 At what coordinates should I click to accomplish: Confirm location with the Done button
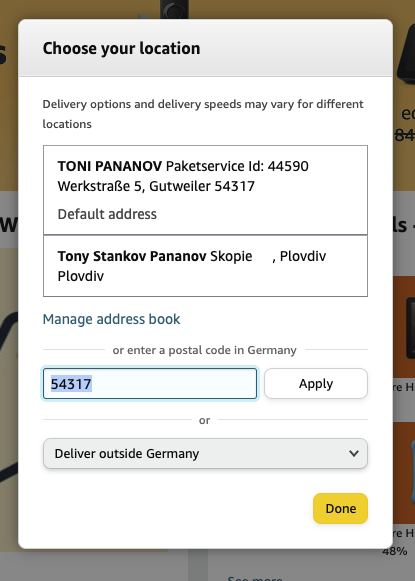coord(340,508)
